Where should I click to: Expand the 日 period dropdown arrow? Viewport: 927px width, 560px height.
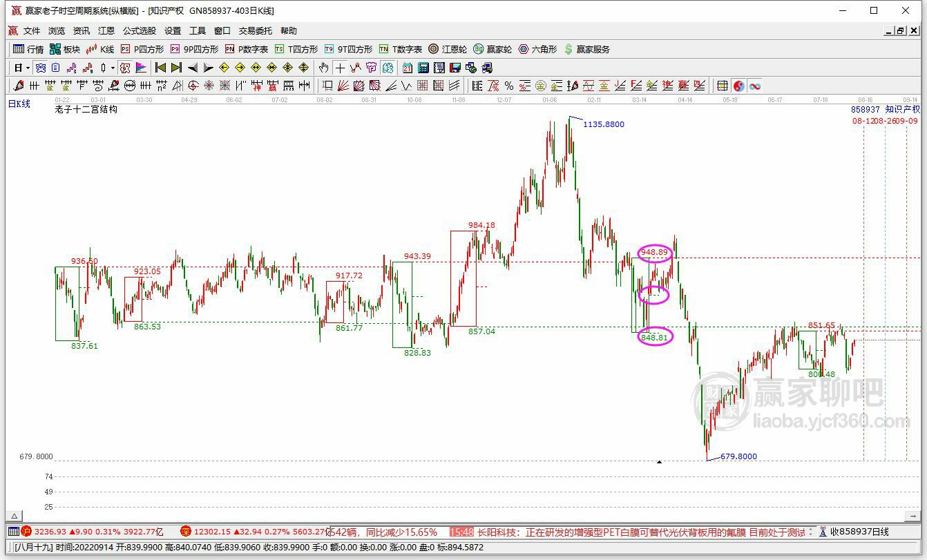click(x=28, y=68)
